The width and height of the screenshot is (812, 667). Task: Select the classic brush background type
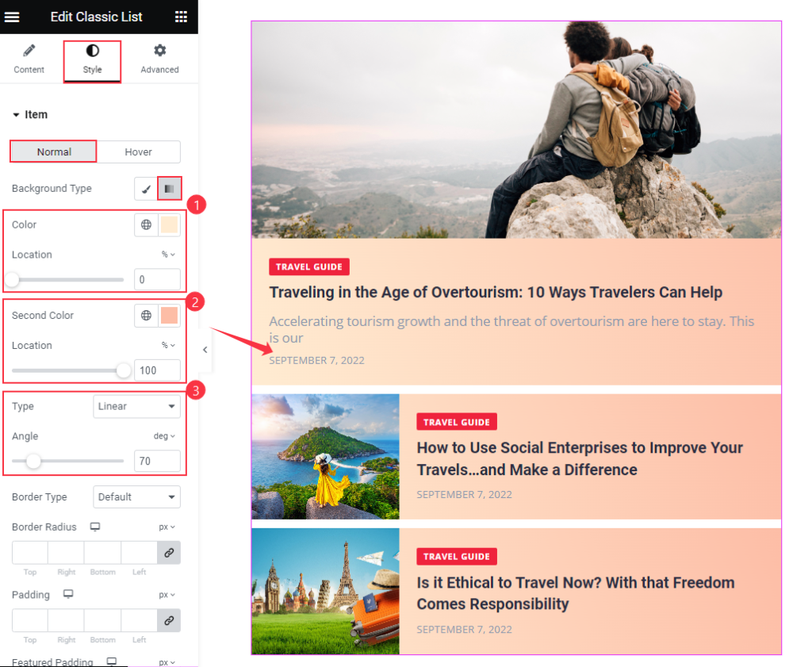coord(146,189)
